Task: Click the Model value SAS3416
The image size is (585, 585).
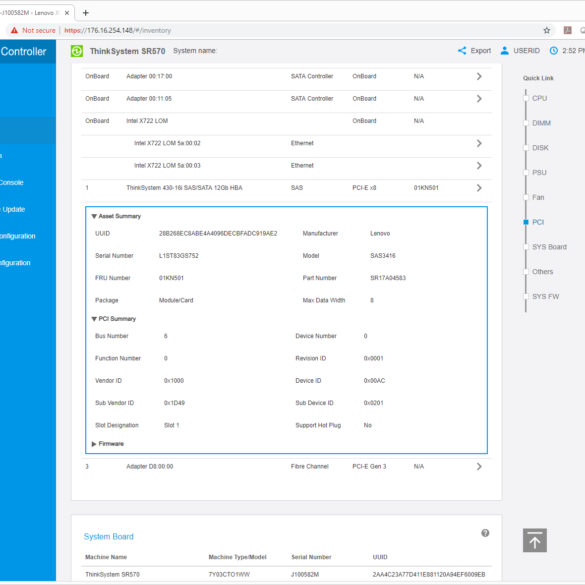Action: click(383, 256)
